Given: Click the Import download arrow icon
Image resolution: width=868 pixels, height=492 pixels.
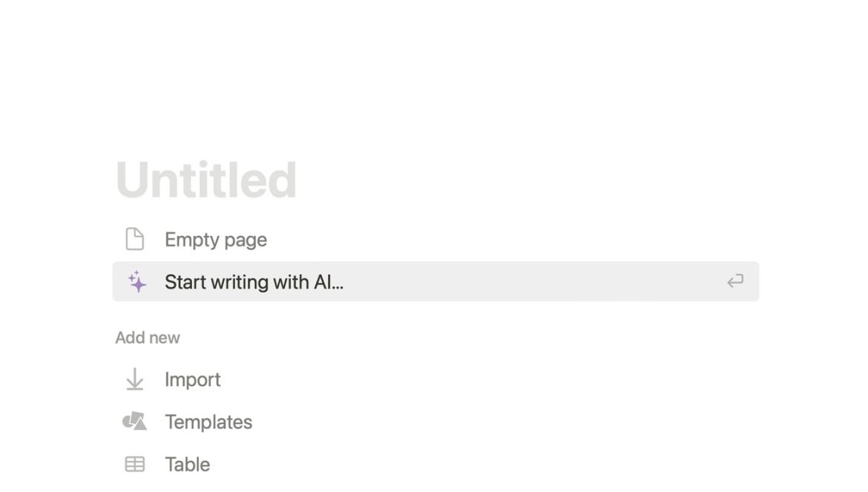Looking at the screenshot, I should tap(134, 379).
